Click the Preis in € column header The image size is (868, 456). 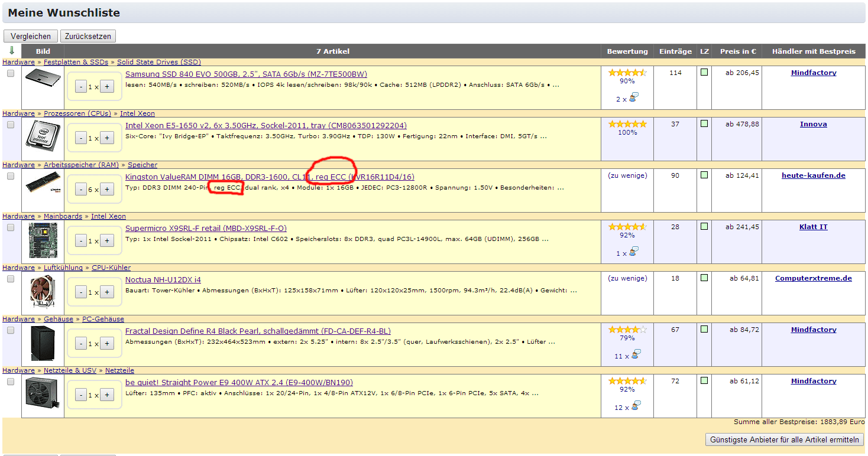(x=738, y=51)
